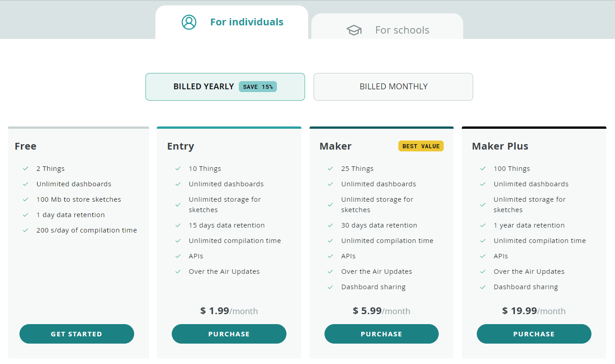
Task: Click the checkmark next to 25 Things
Action: point(330,169)
